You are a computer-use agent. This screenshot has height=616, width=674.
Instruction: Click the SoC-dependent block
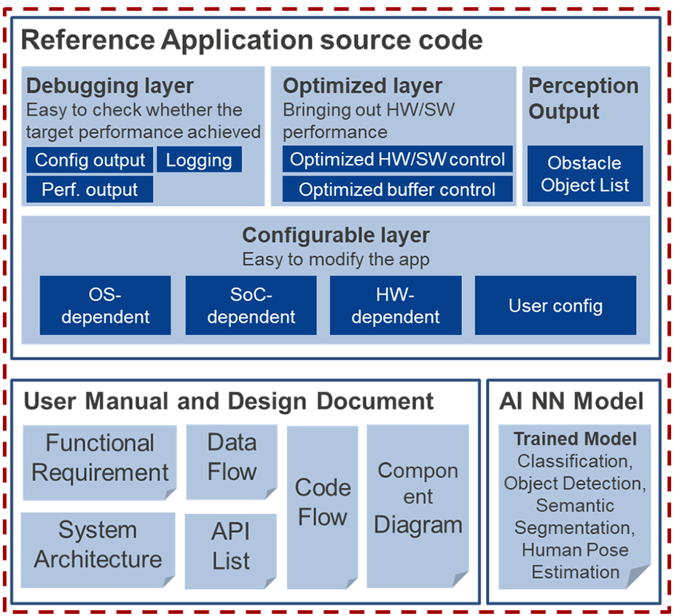pyautogui.click(x=251, y=305)
